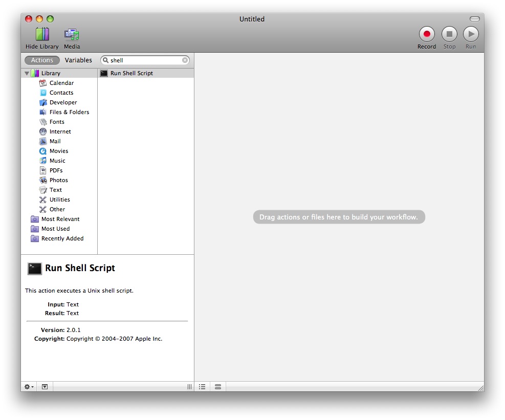
Task: Open the Media browser icon
Action: tap(72, 34)
